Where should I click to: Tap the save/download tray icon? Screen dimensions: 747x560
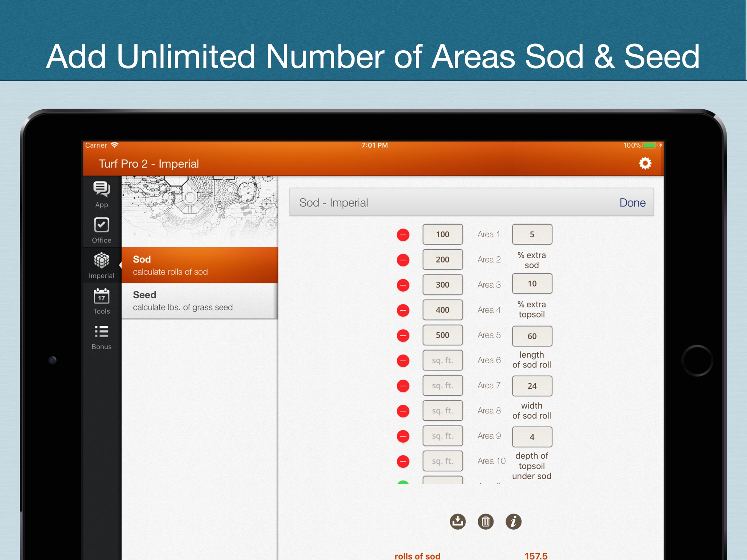[458, 521]
